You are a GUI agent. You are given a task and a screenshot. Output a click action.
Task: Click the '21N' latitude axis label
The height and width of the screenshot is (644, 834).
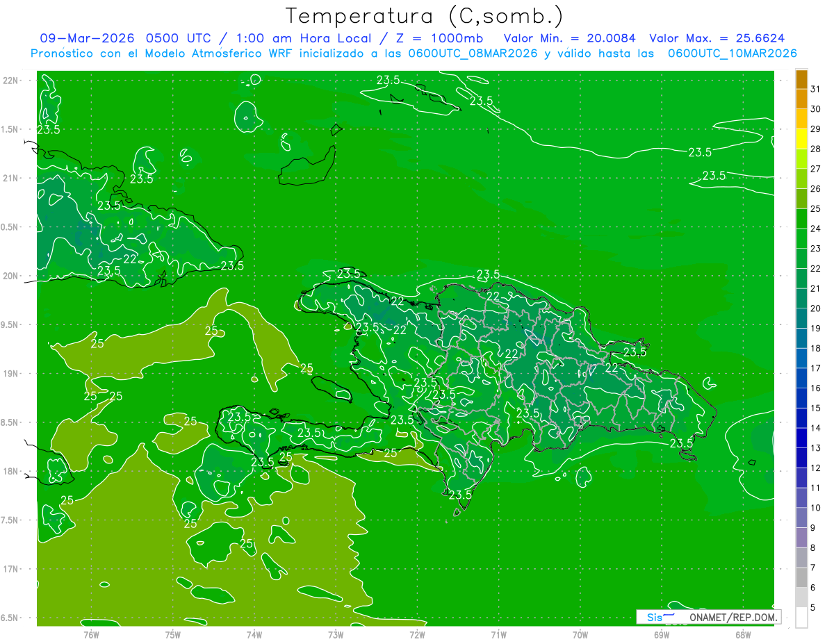(x=12, y=178)
